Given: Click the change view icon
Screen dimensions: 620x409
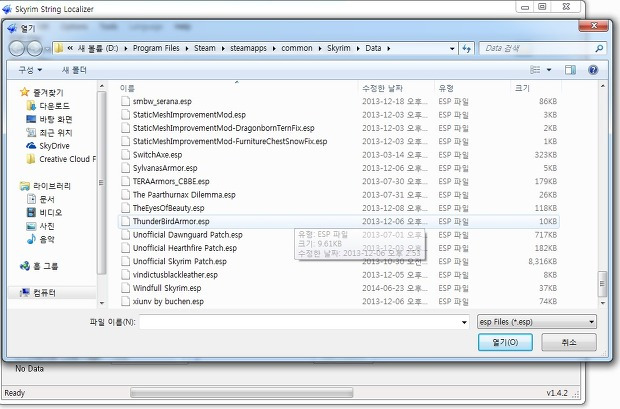Looking at the screenshot, I should 535,70.
